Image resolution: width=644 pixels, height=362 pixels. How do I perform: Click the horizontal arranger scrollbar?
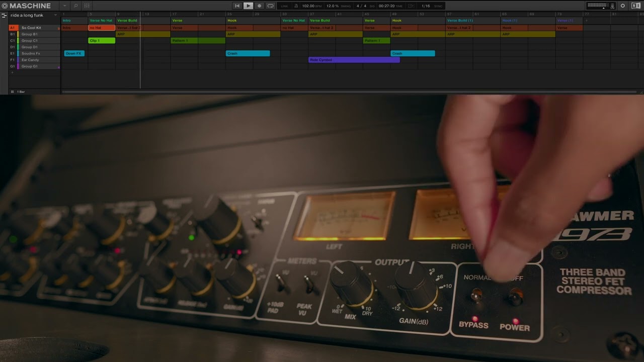pos(350,92)
